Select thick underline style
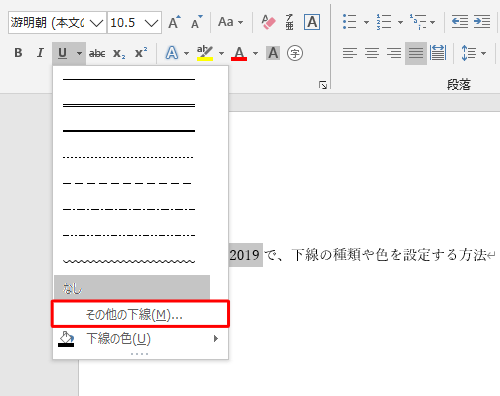Image resolution: width=500 pixels, height=396 pixels. [129, 131]
